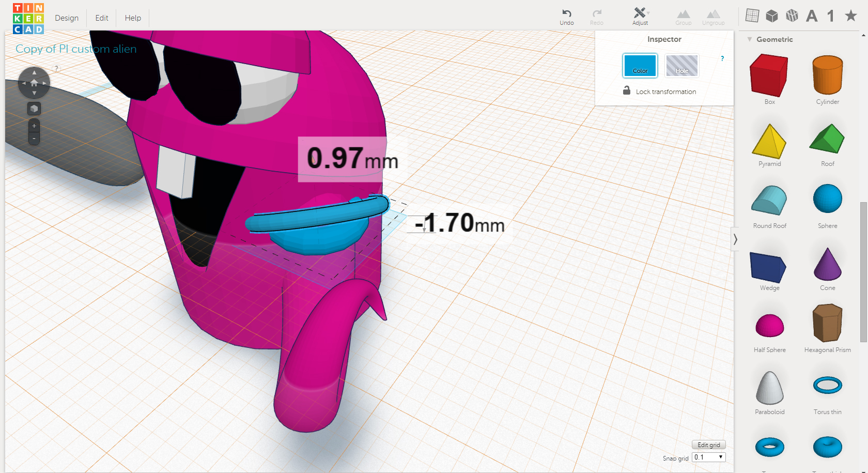Click the shapes panel scrollbar
868x473 pixels.
click(863, 272)
